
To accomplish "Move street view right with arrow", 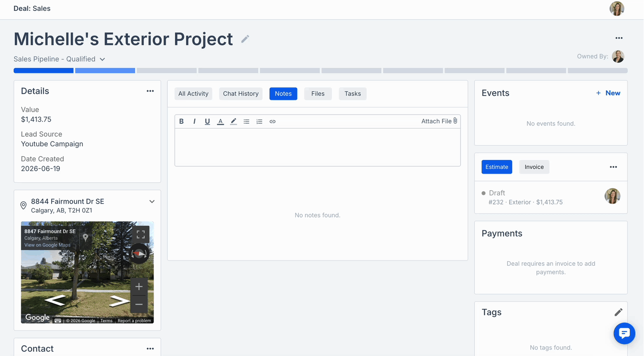I will [120, 300].
